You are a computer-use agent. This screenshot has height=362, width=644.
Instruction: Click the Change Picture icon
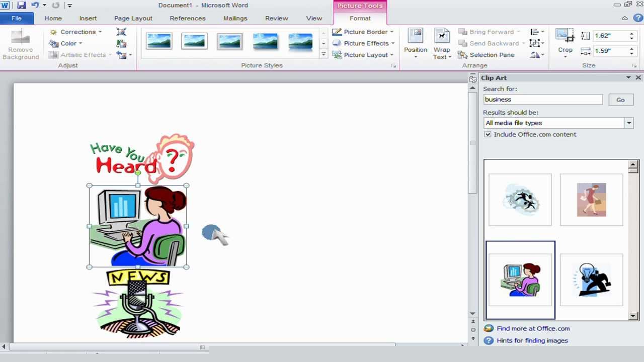[x=121, y=43]
